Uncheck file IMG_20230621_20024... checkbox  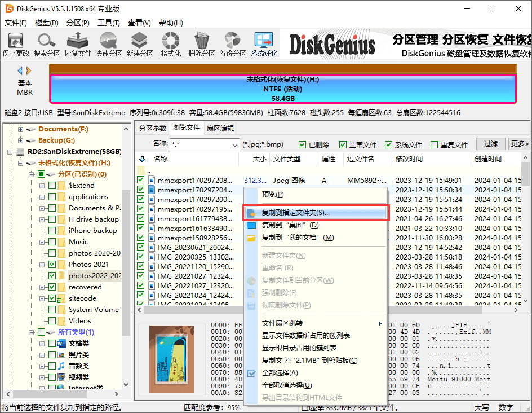click(140, 247)
